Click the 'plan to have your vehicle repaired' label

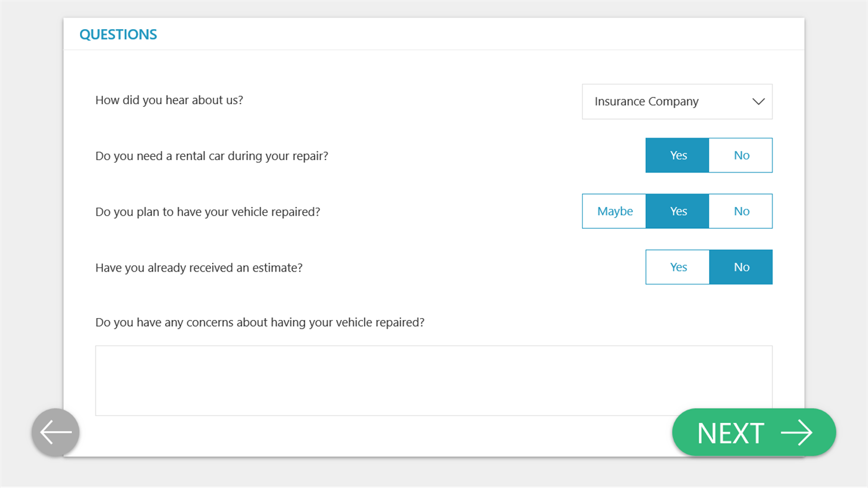click(x=207, y=211)
